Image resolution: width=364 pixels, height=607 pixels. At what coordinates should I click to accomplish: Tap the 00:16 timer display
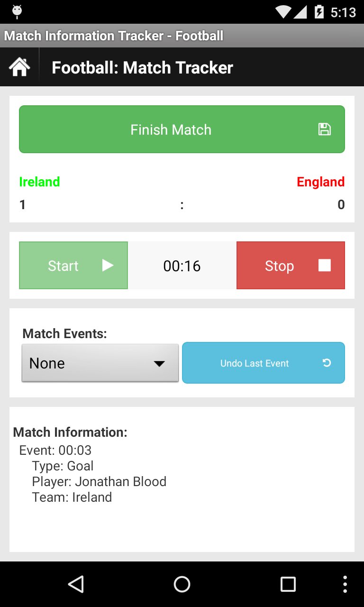tap(182, 265)
